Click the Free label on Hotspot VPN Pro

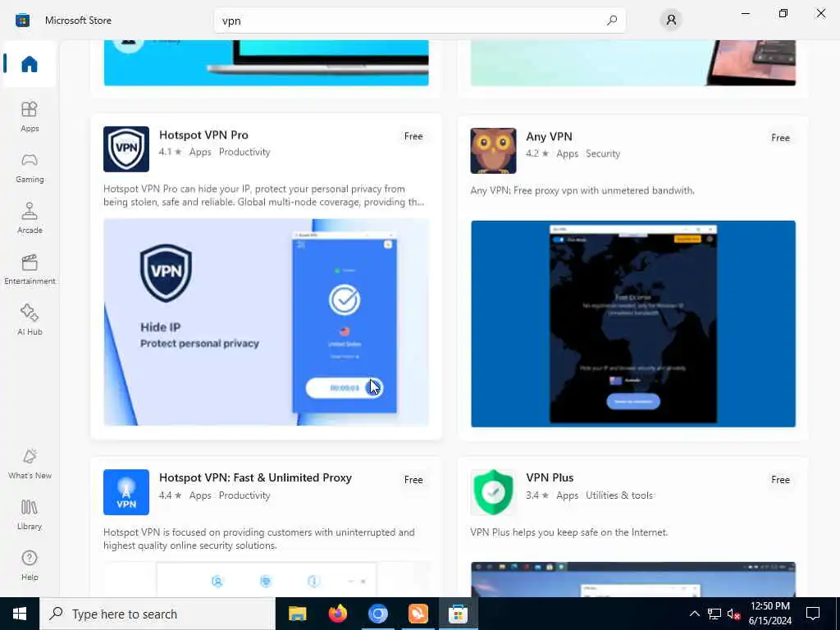tap(413, 137)
